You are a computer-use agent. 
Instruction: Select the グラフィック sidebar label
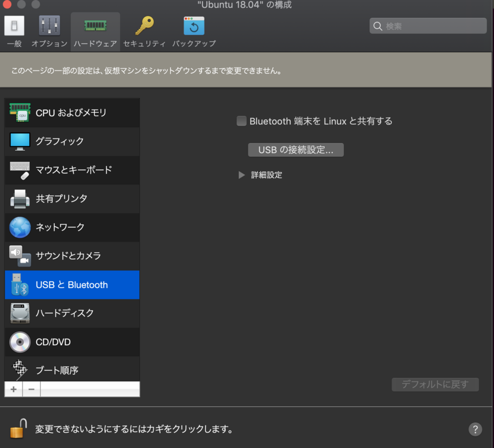click(60, 141)
